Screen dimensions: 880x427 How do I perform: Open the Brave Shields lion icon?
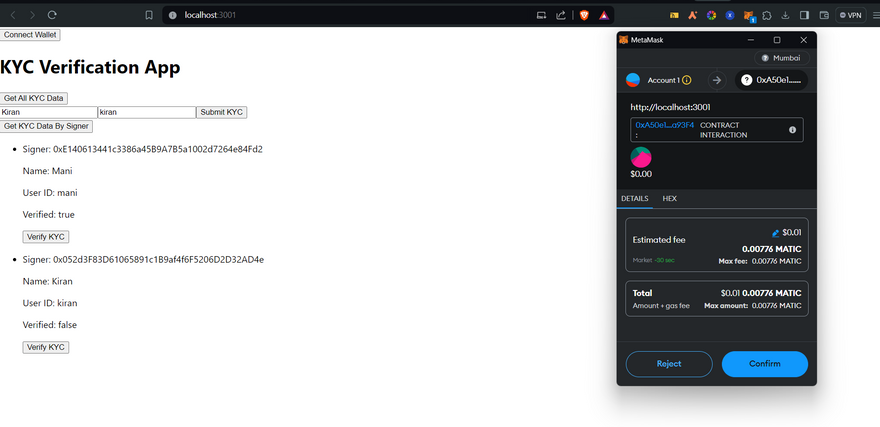tap(585, 15)
